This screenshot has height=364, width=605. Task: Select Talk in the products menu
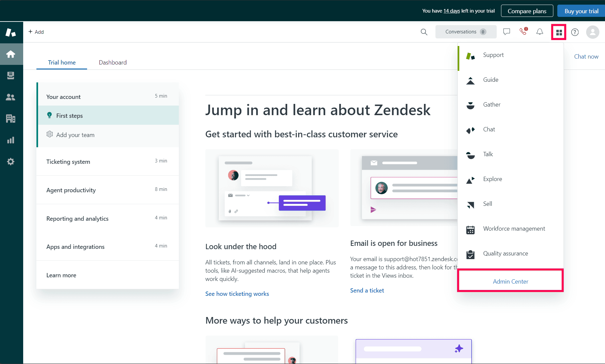[511, 154]
